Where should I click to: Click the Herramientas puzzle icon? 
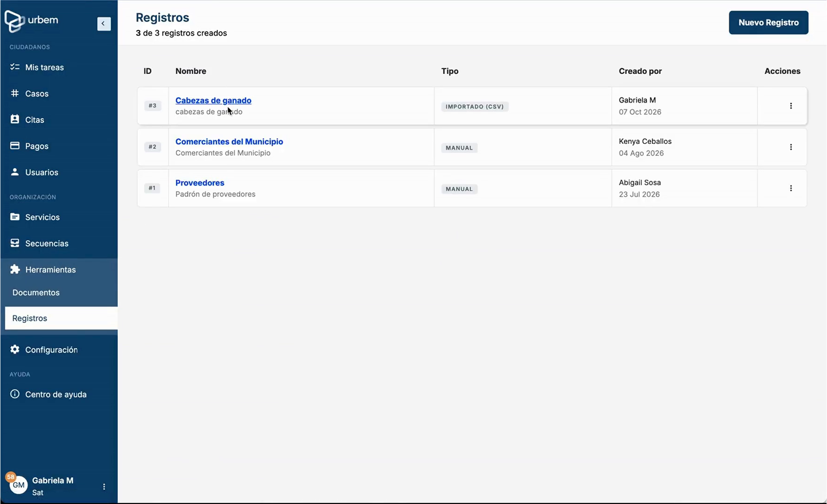[15, 269]
